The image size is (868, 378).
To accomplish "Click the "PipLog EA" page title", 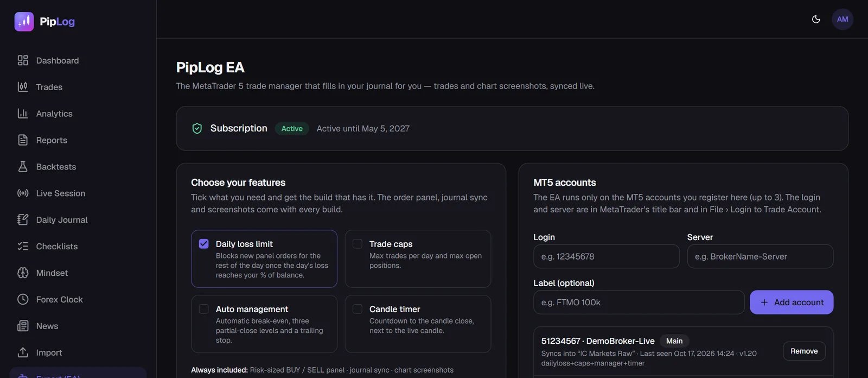I will click(210, 67).
